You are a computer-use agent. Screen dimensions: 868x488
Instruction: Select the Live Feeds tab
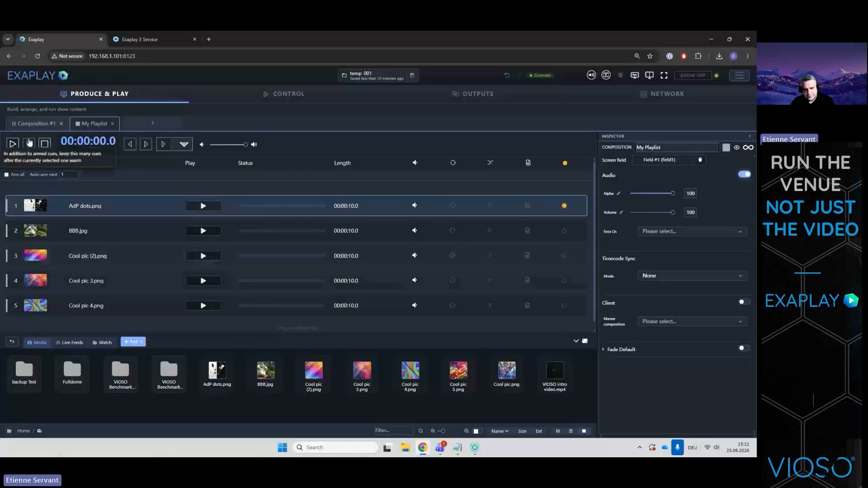(70, 343)
